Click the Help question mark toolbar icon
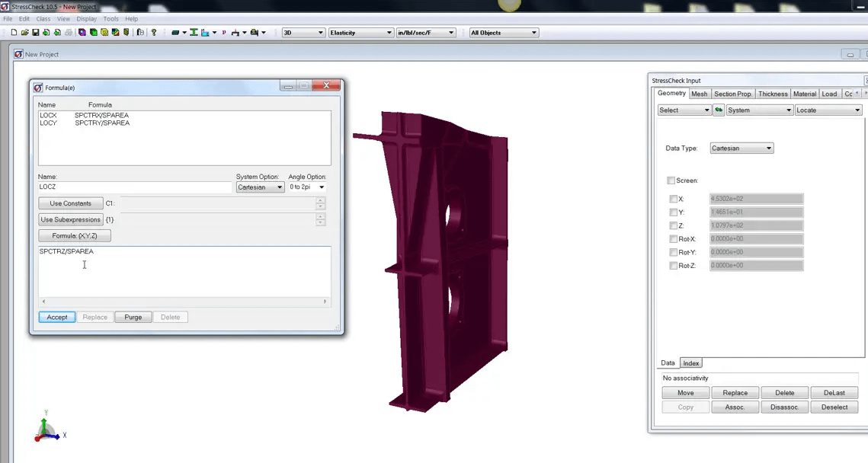This screenshot has height=463, width=868. click(152, 32)
